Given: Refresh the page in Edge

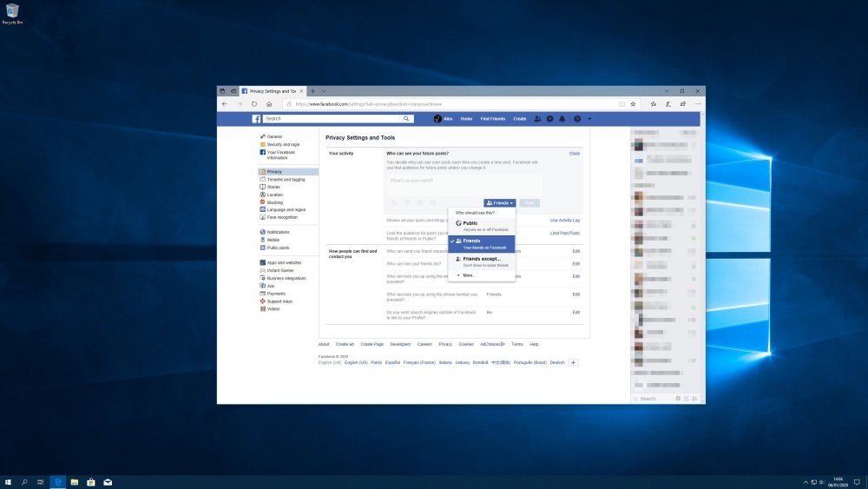Looking at the screenshot, I should tap(254, 104).
